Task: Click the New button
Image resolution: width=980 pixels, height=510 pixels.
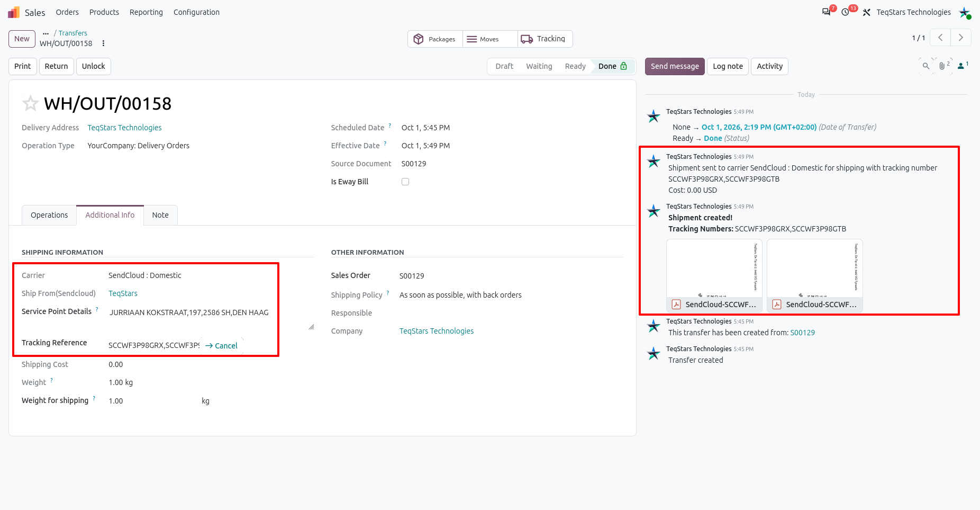Action: coord(22,39)
